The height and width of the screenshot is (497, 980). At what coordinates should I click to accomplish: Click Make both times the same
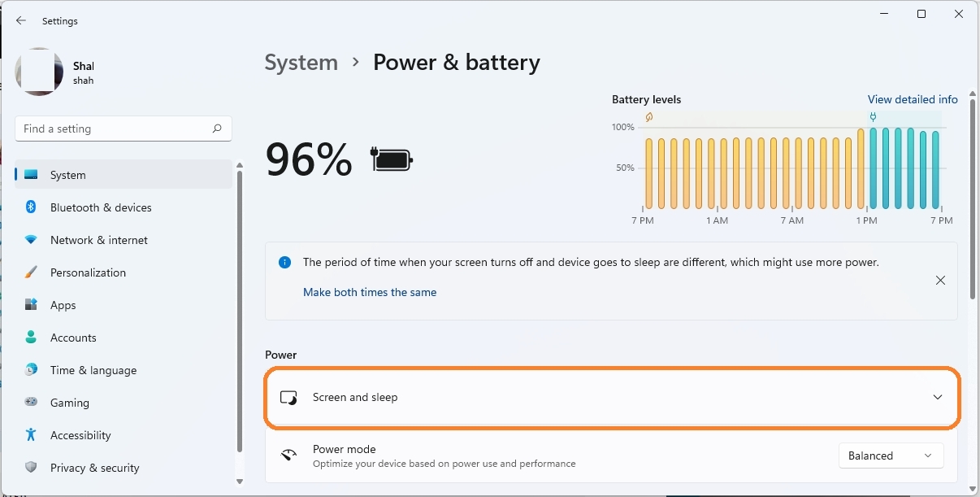click(x=370, y=291)
